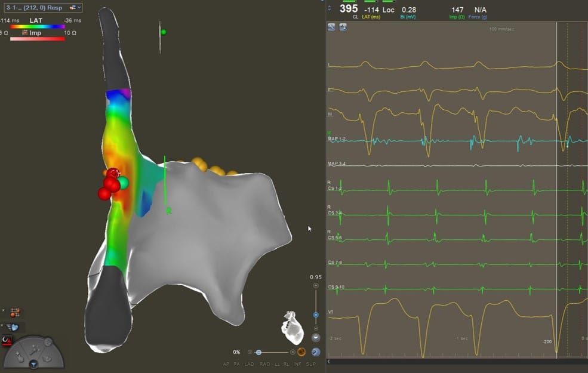Close the blue heart tool with its x

pyautogui.click(x=2, y=325)
